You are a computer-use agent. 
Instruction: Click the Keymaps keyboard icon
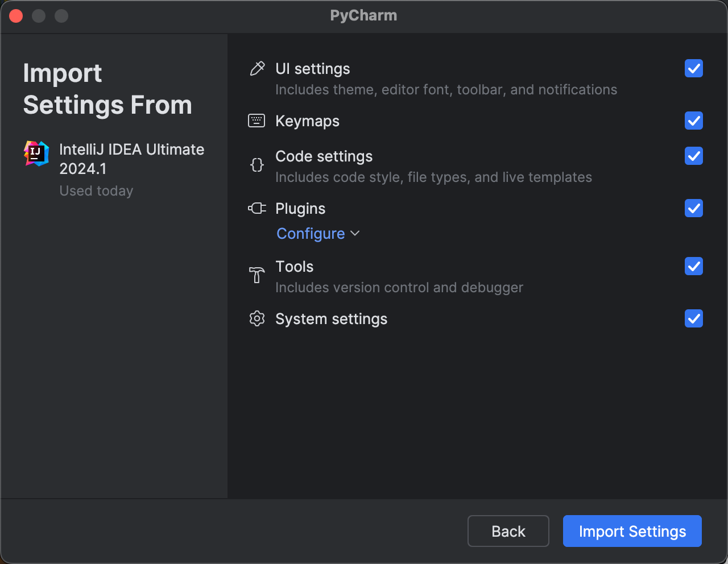pos(257,121)
